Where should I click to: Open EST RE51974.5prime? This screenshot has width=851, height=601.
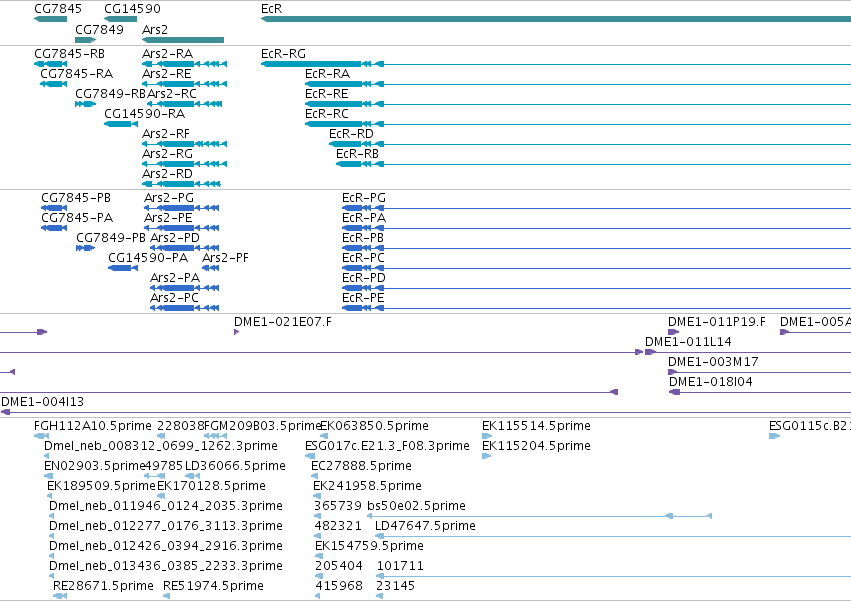pos(213,586)
